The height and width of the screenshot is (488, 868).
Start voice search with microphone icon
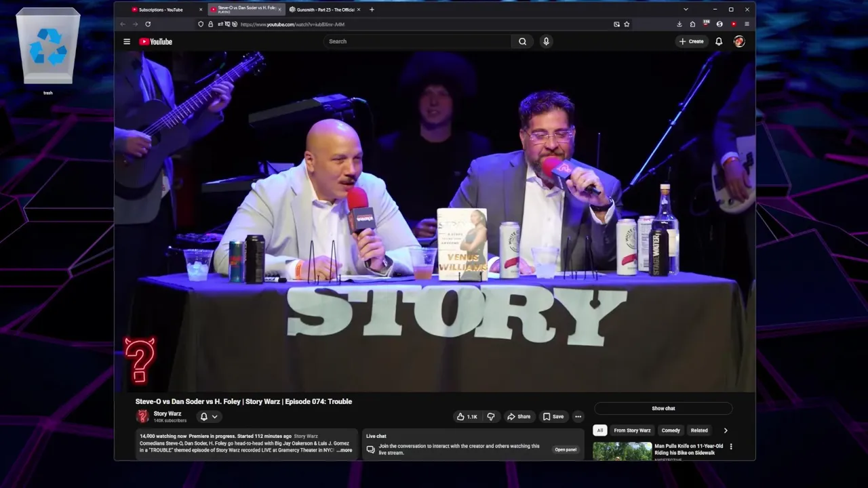coord(546,41)
